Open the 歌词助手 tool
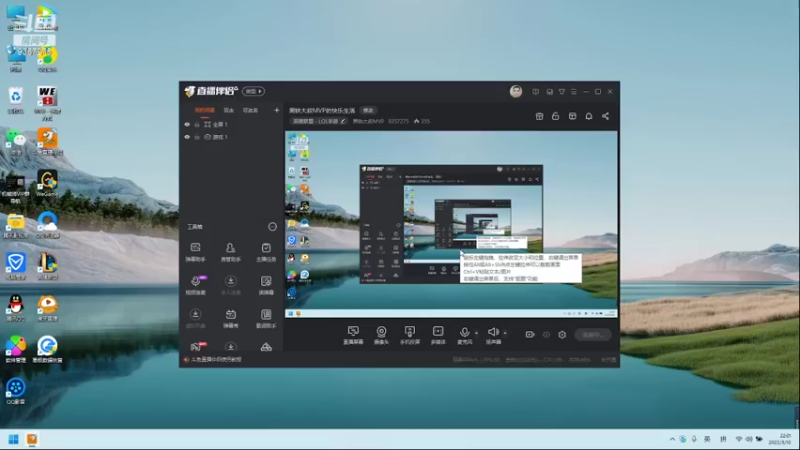 (266, 318)
